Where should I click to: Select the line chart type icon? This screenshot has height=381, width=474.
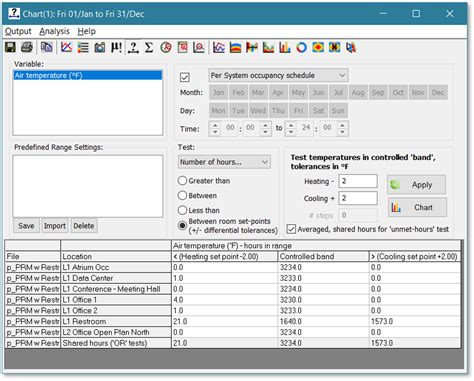(219, 47)
